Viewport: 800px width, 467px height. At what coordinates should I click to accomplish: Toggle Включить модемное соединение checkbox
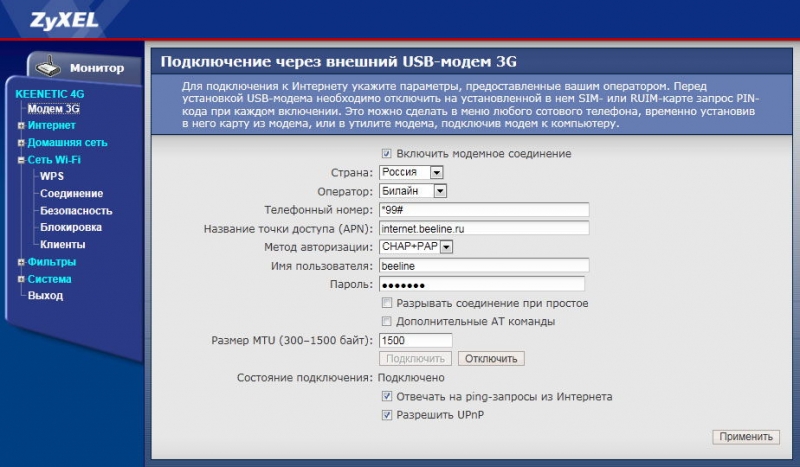387,154
